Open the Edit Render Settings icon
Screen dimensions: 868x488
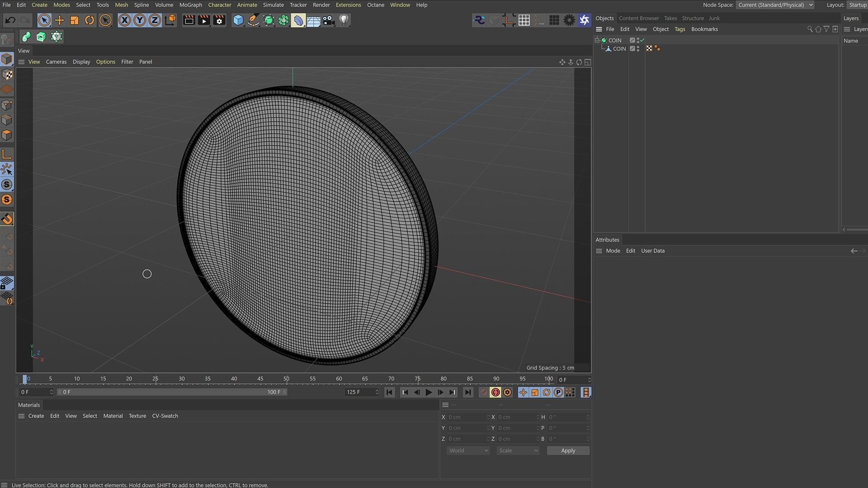[x=219, y=20]
